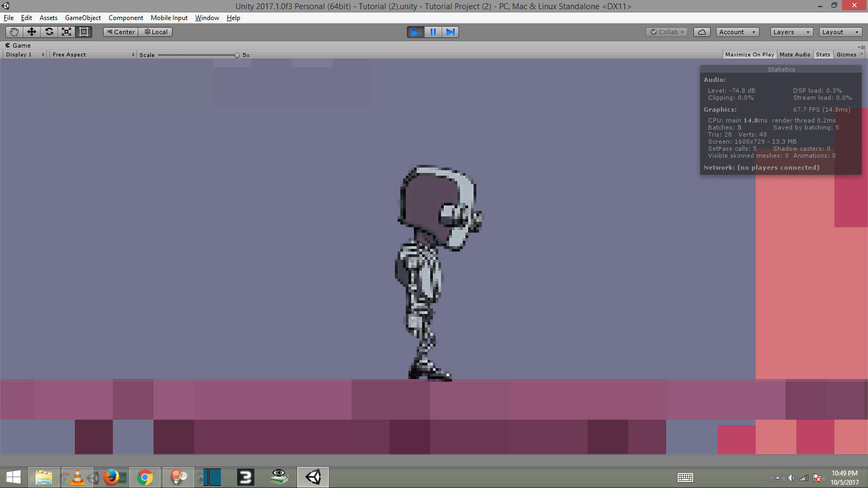Open the Layers dropdown

click(792, 32)
